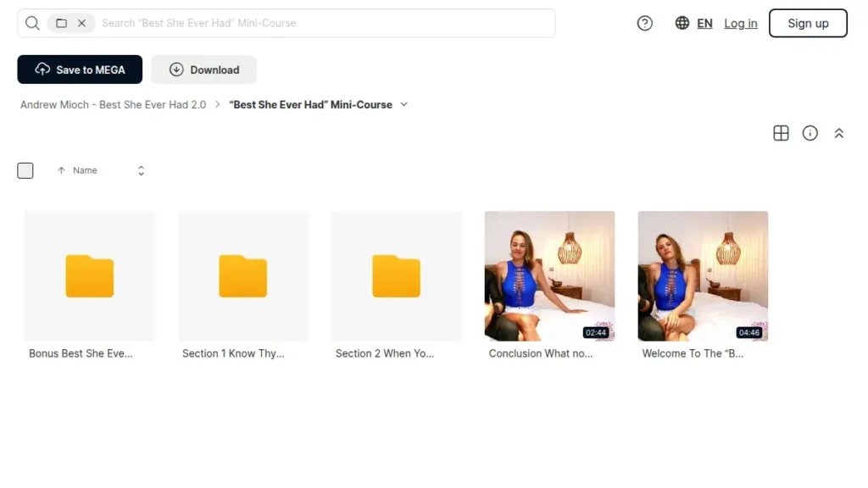This screenshot has width=868, height=488.
Task: Click the search magnifier icon
Action: (32, 23)
